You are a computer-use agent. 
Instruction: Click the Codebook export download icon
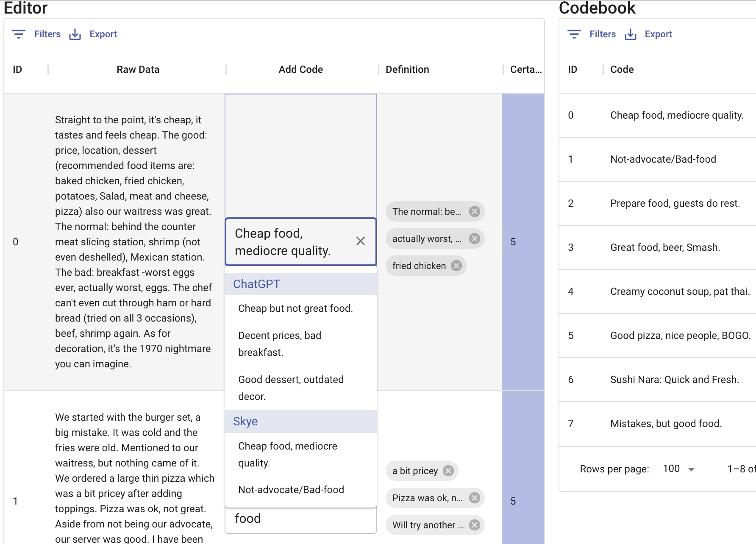point(630,34)
